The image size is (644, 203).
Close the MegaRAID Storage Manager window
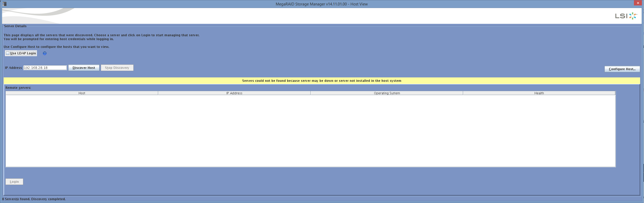click(638, 3)
